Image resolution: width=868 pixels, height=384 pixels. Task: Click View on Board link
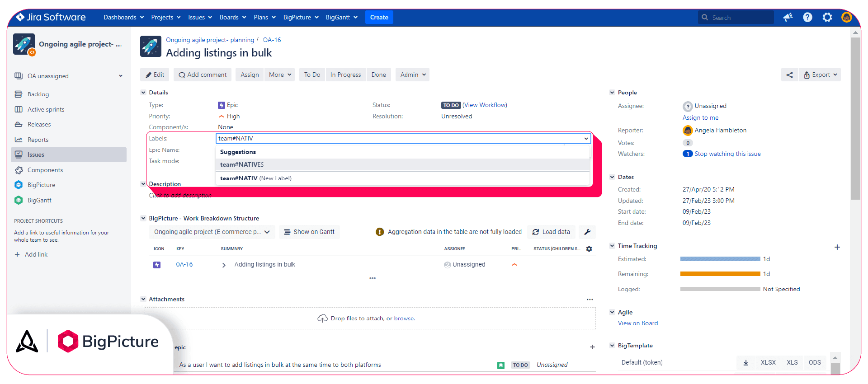point(638,323)
